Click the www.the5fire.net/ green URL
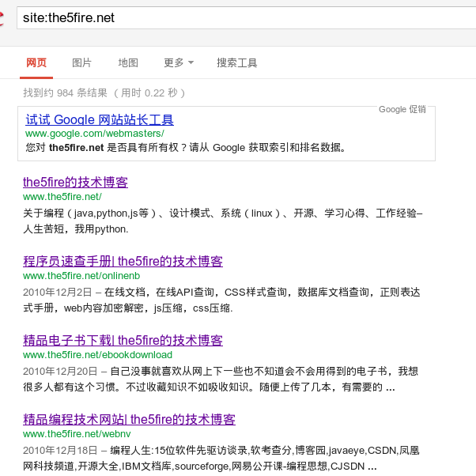Image resolution: width=476 pixels, height=476 pixels. point(62,197)
